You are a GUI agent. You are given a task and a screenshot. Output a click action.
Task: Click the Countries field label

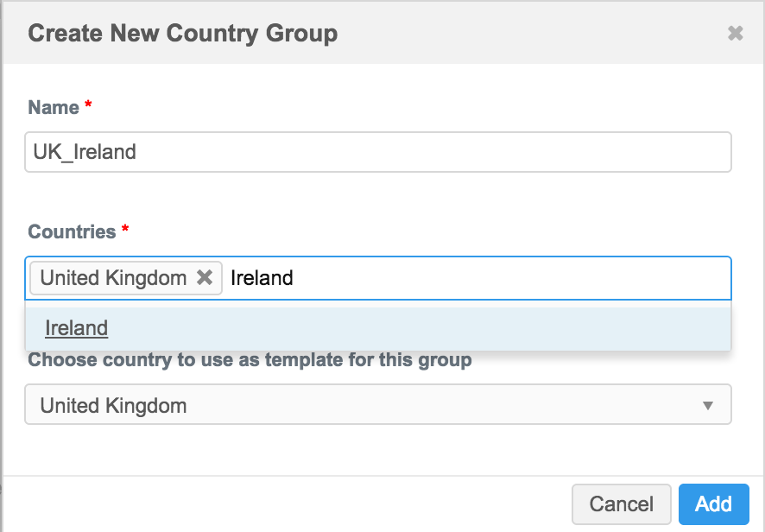coord(72,231)
